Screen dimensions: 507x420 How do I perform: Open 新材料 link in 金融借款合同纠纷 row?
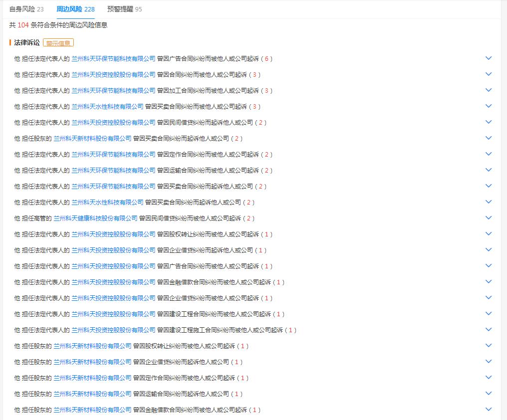(92, 410)
